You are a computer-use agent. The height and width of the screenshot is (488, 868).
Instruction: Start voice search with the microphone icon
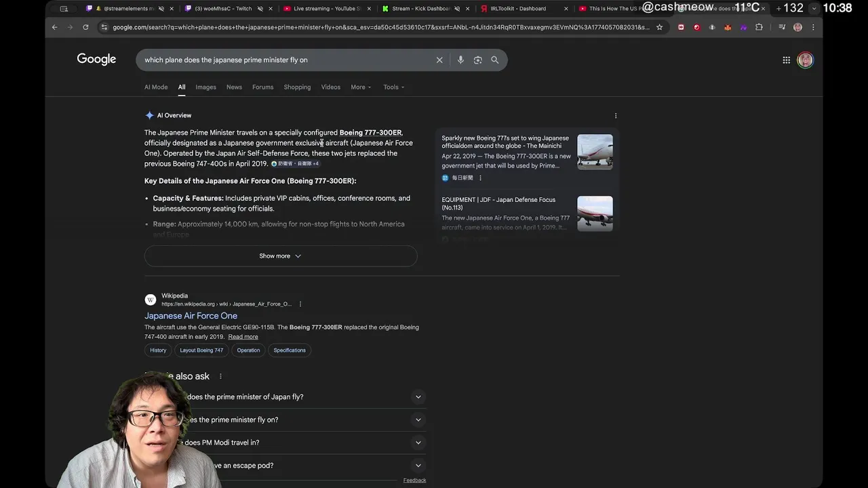[x=460, y=60]
